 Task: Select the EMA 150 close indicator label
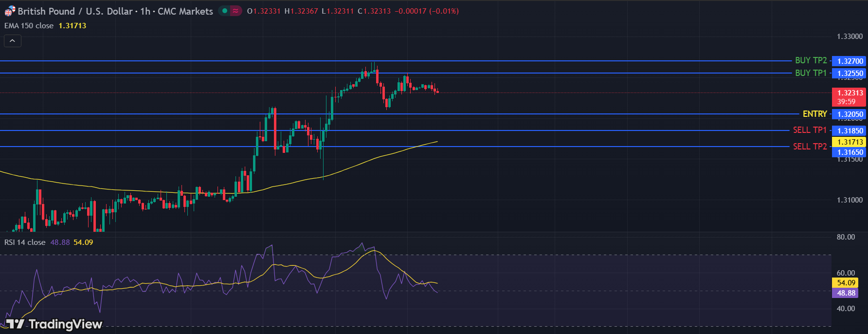[29, 25]
